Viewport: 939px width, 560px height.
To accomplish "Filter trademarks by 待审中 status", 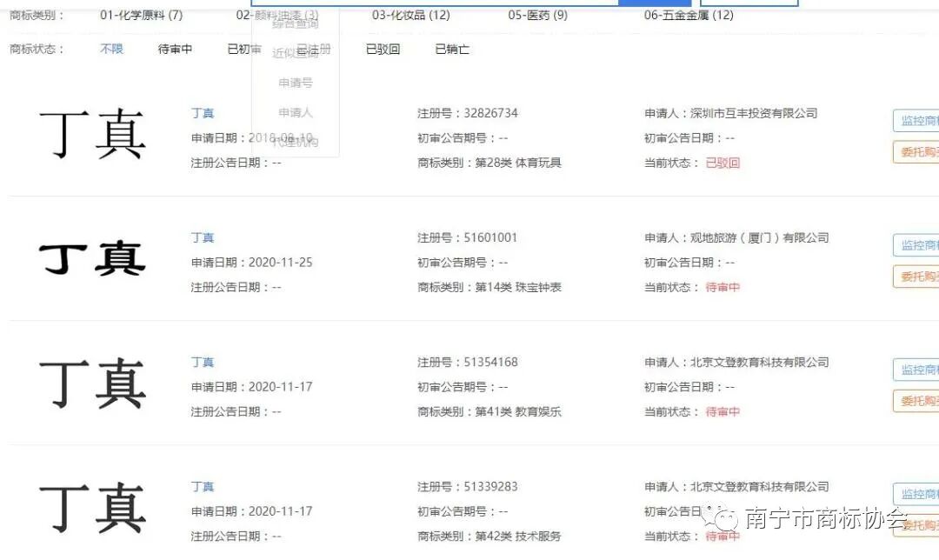I will coord(174,49).
